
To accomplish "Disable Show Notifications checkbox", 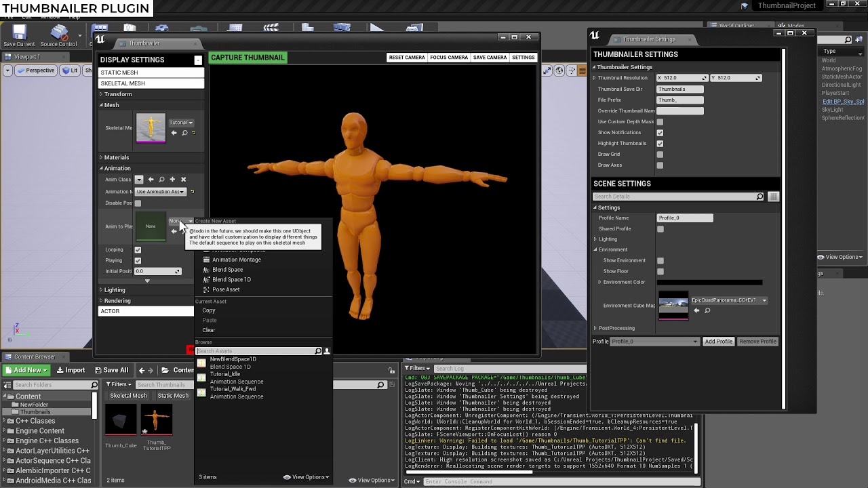I will (660, 133).
